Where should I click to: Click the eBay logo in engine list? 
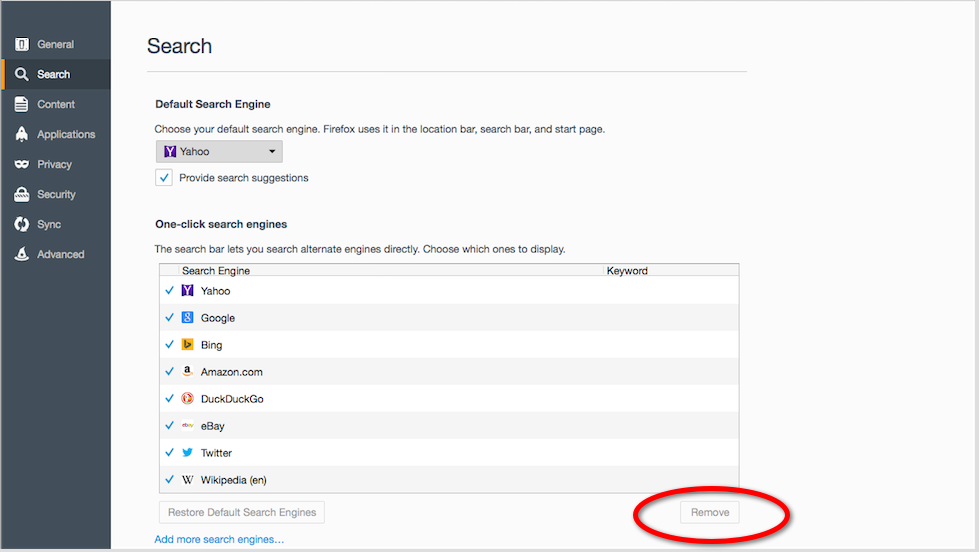tap(187, 425)
